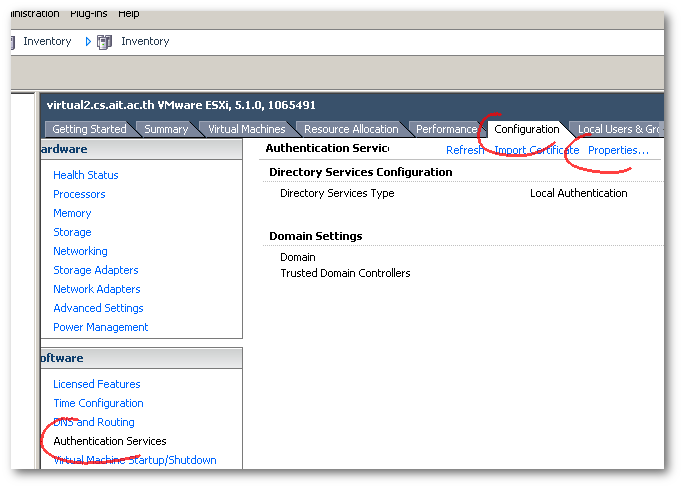Open the Resource Allocation tab

(x=350, y=129)
